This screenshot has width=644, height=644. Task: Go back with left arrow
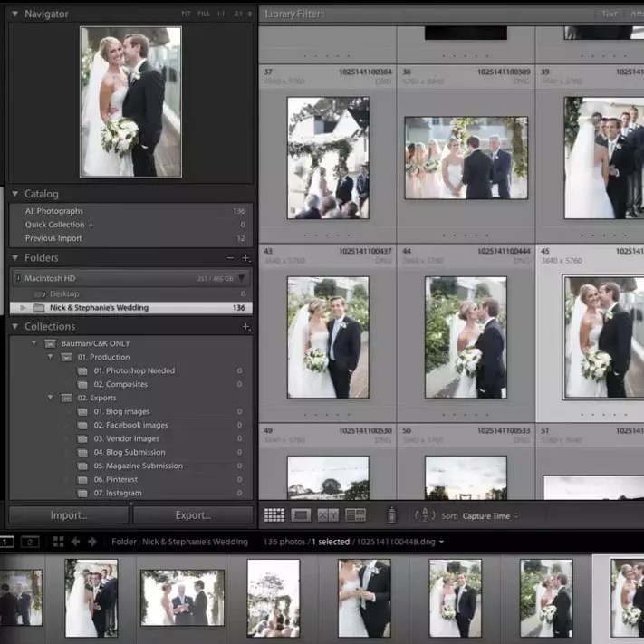pos(75,542)
